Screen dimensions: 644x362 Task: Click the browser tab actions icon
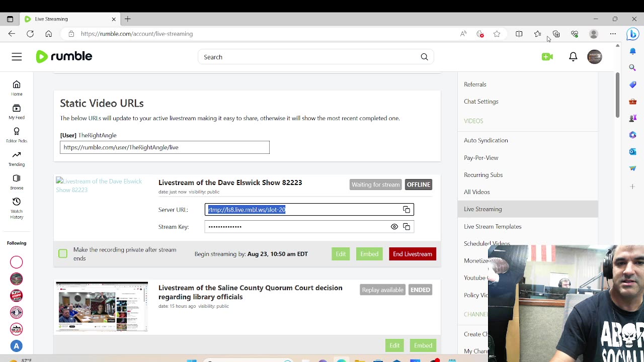(10, 19)
